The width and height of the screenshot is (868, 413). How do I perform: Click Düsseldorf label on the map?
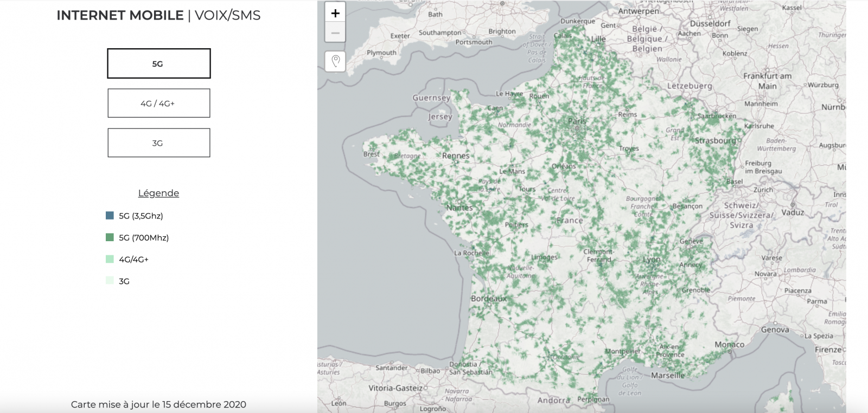coord(710,24)
